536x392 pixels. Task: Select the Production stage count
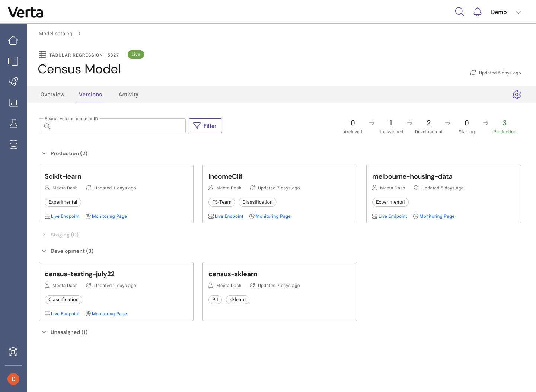505,126
